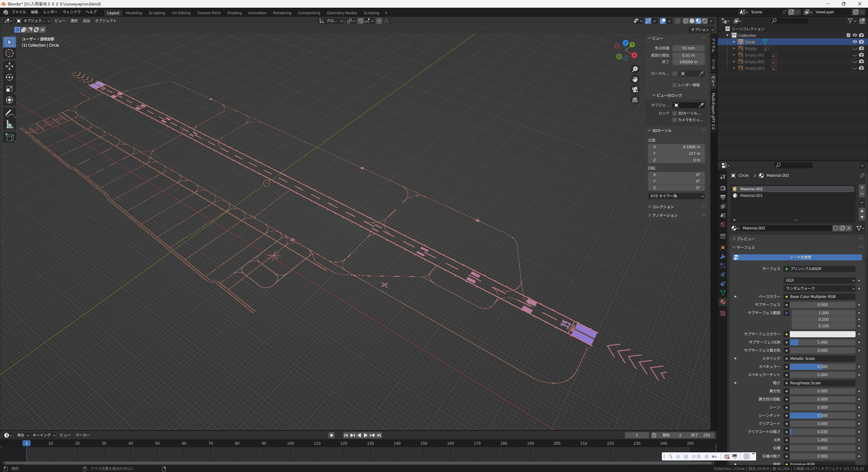The height and width of the screenshot is (472, 868).
Task: Hide Circle object with its eye icon
Action: pyautogui.click(x=855, y=42)
